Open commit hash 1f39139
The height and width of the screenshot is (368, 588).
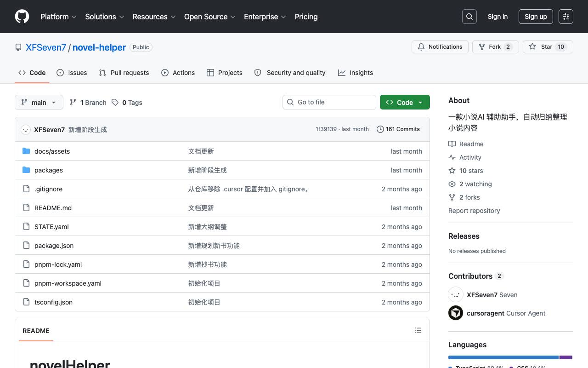(x=326, y=129)
